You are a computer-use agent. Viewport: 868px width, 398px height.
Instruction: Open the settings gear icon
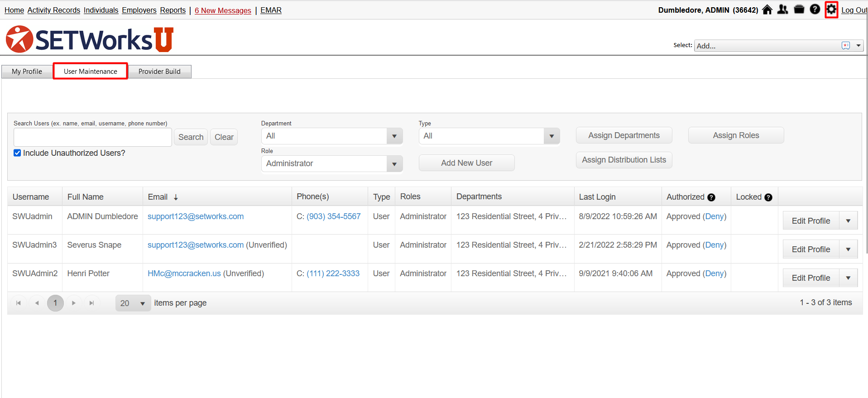(831, 10)
